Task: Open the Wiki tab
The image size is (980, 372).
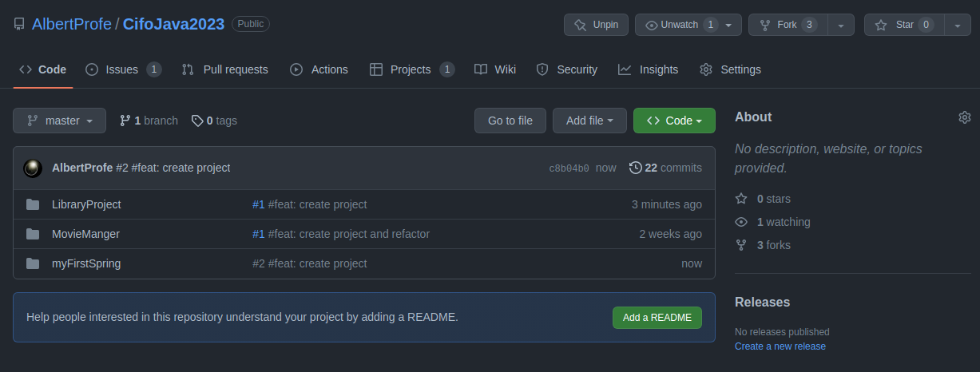Action: (495, 69)
